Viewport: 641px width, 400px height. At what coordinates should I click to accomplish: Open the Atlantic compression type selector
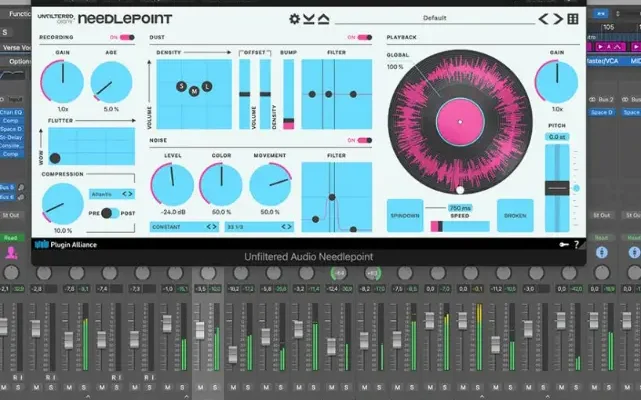(x=111, y=194)
